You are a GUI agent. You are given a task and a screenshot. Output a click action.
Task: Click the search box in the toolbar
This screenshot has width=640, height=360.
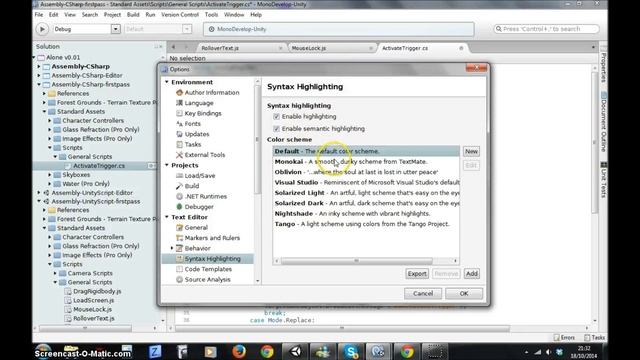click(546, 29)
